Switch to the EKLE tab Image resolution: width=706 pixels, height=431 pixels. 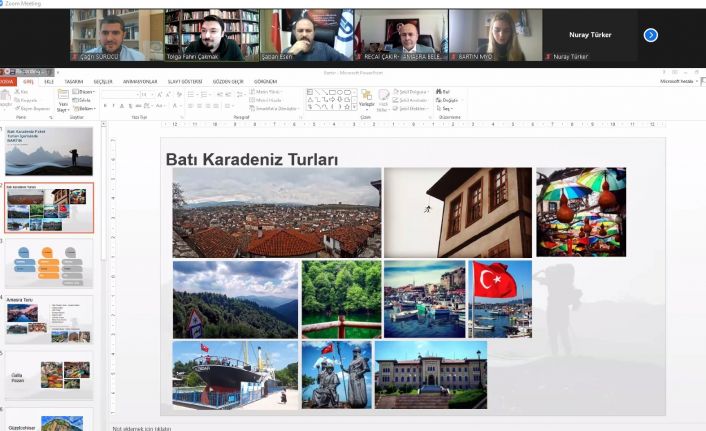coord(49,82)
